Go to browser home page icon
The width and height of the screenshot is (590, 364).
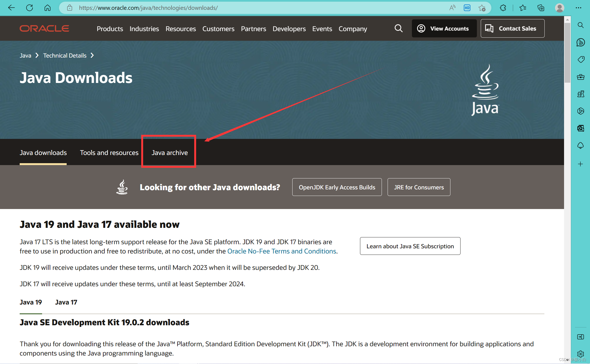pos(48,8)
